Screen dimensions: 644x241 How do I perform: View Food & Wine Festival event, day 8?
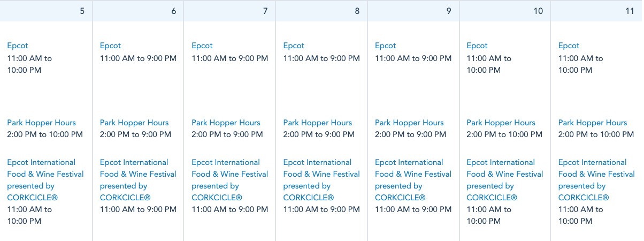(x=321, y=174)
